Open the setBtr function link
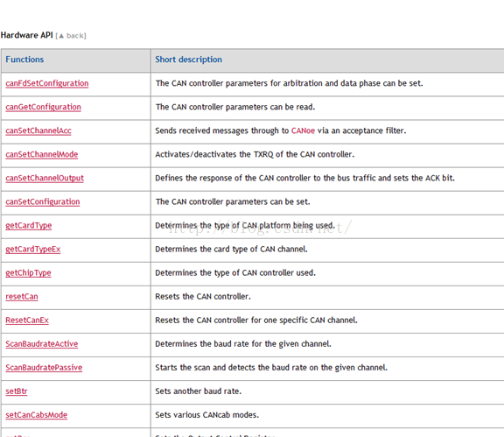504x437 pixels. pyautogui.click(x=17, y=391)
